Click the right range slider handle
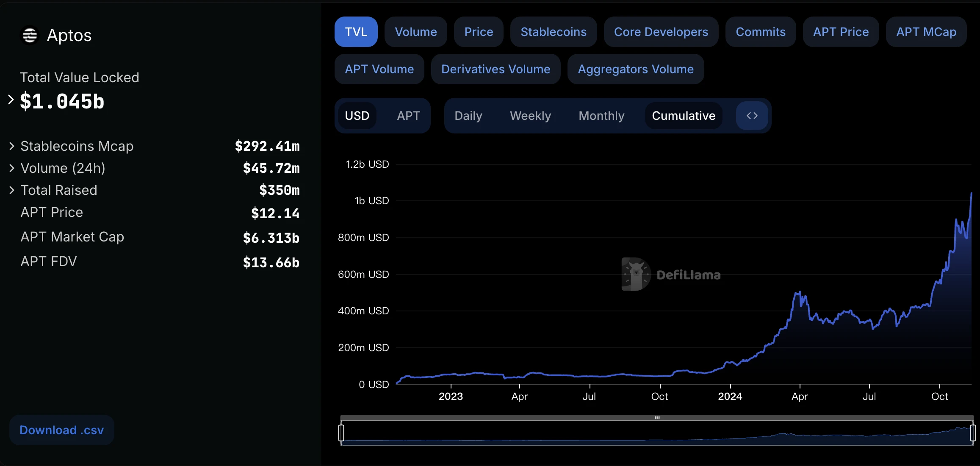This screenshot has height=466, width=980. 972,433
